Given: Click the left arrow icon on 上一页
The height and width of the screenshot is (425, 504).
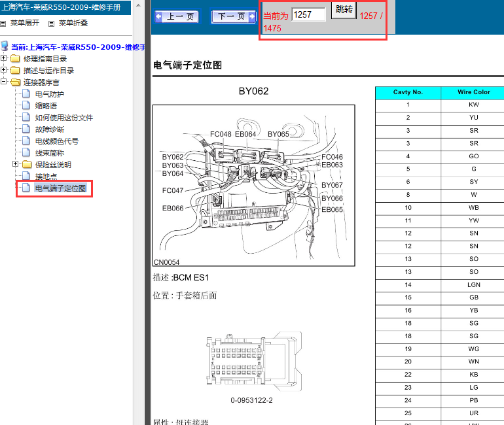Looking at the screenshot, I should 159,16.
